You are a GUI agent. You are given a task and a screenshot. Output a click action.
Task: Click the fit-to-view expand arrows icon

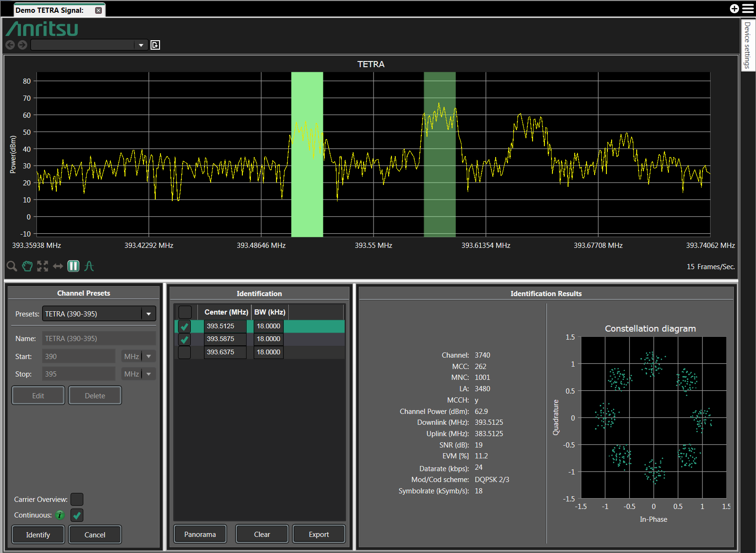coord(43,266)
